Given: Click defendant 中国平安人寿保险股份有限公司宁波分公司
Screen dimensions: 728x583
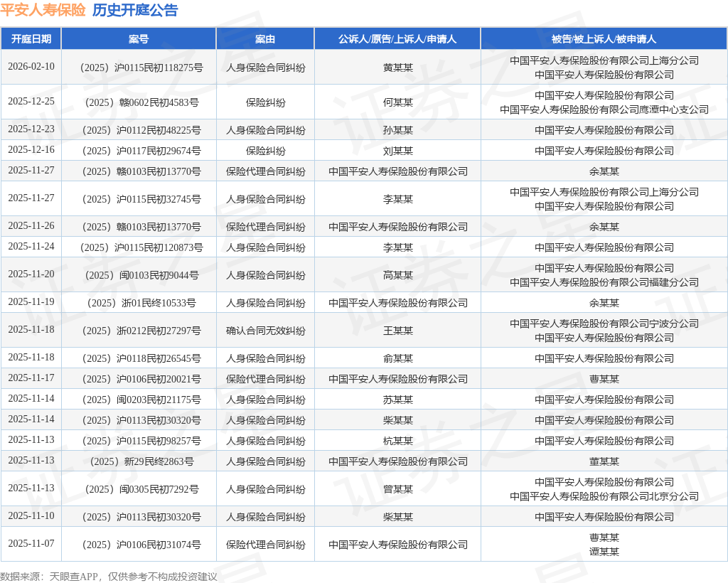Looking at the screenshot, I should (x=604, y=323).
